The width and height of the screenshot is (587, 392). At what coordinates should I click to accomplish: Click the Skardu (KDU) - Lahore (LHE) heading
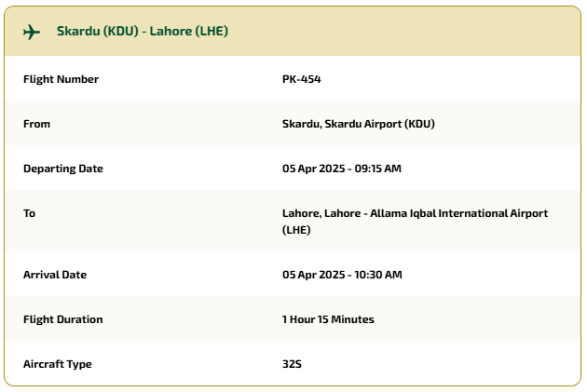(143, 31)
